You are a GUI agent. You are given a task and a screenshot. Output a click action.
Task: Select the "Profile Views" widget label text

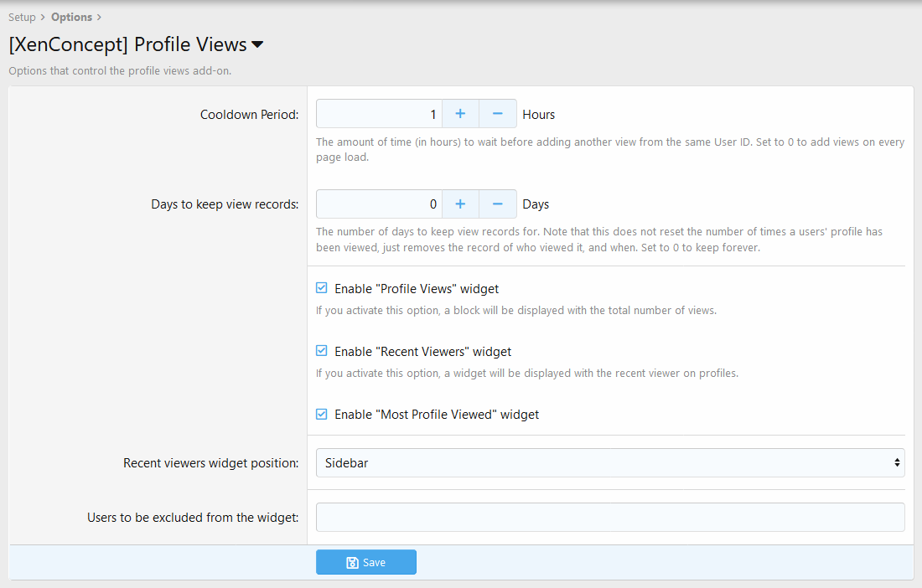pos(417,289)
